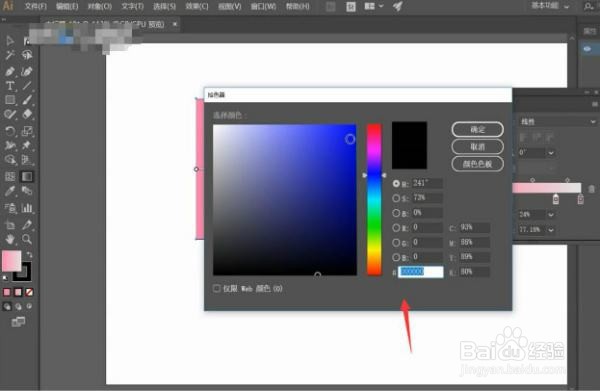Select the blue radio above hex field
Viewport: 600px width, 391px height.
click(x=396, y=257)
